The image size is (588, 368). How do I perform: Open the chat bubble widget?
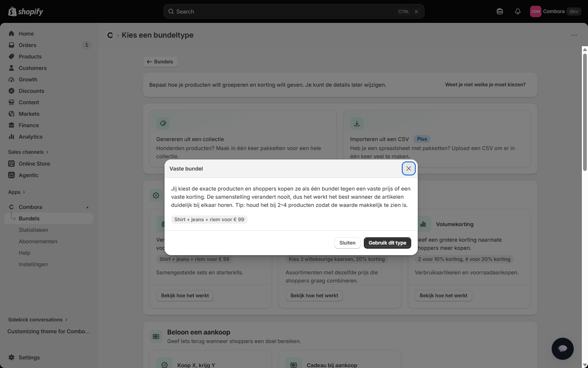[x=563, y=349]
